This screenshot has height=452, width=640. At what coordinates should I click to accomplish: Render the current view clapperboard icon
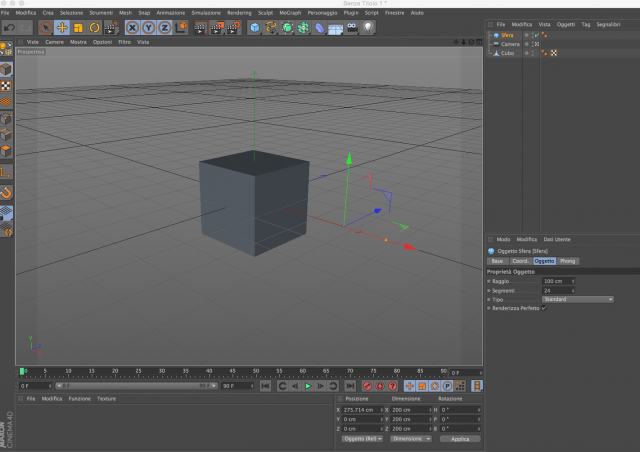pos(200,28)
